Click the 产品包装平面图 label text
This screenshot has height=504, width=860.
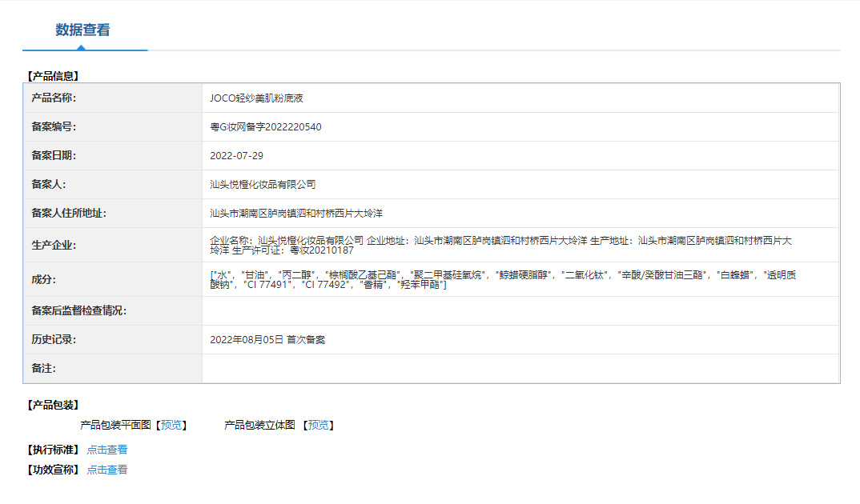(116, 425)
